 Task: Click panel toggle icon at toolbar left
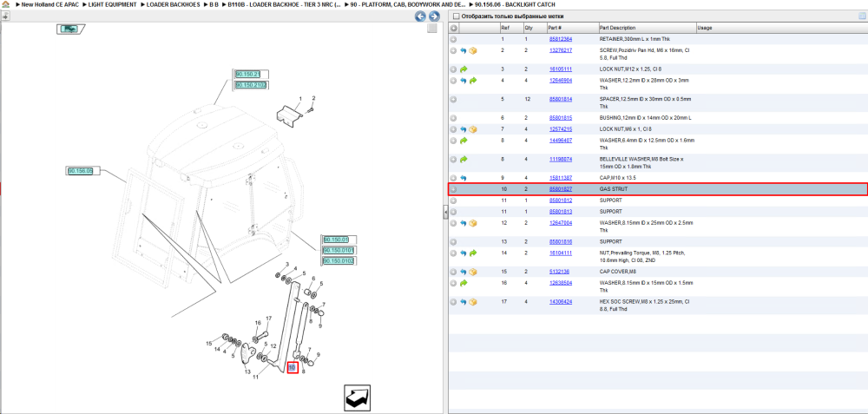pos(5,16)
